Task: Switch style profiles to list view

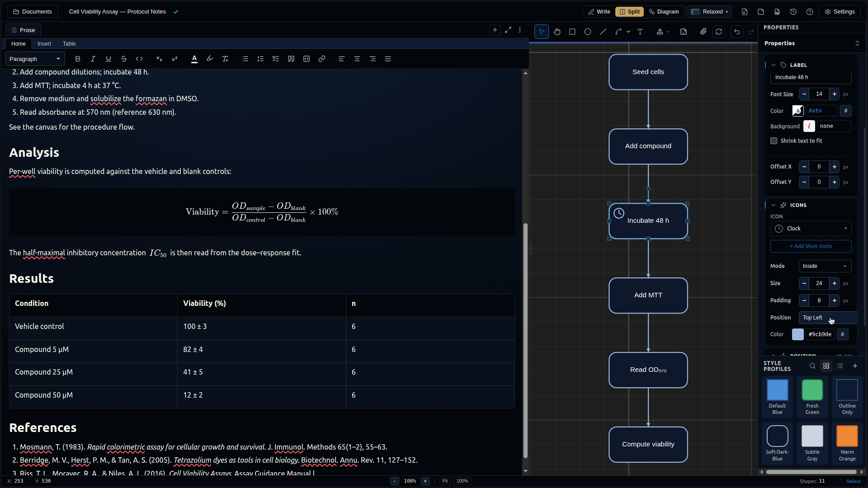Action: coord(840,366)
